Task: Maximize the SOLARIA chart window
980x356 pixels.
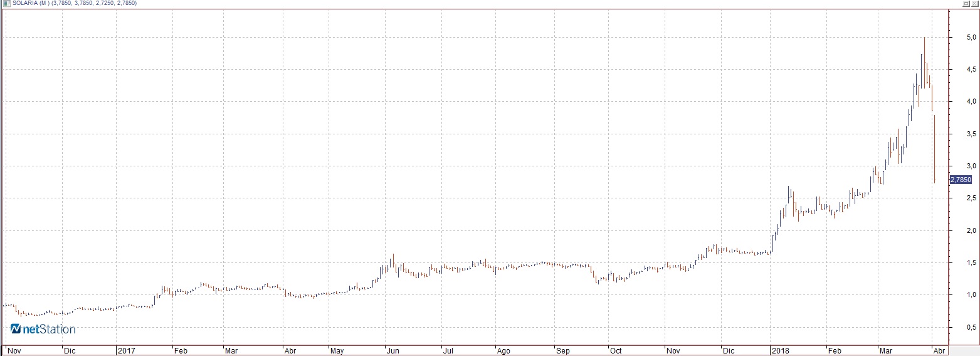Action: tap(966, 4)
